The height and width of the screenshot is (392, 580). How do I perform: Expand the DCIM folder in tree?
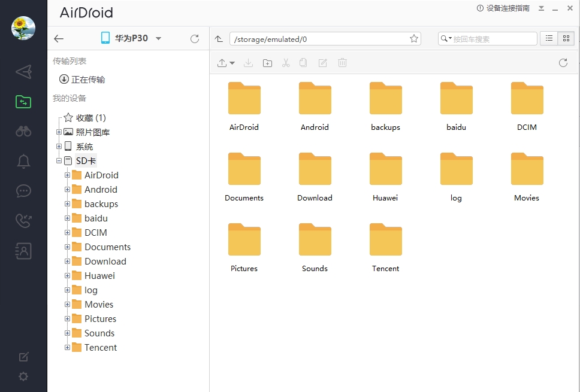(67, 233)
